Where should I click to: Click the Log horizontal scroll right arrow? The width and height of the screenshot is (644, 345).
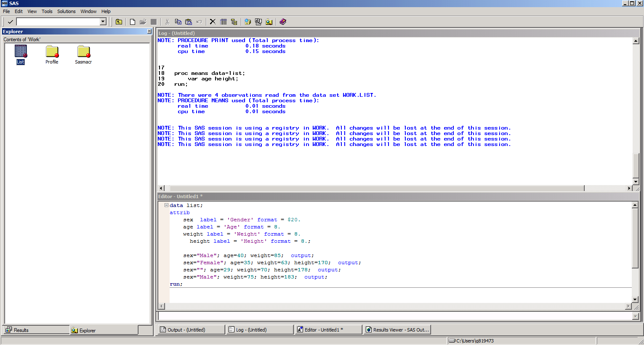tap(629, 188)
